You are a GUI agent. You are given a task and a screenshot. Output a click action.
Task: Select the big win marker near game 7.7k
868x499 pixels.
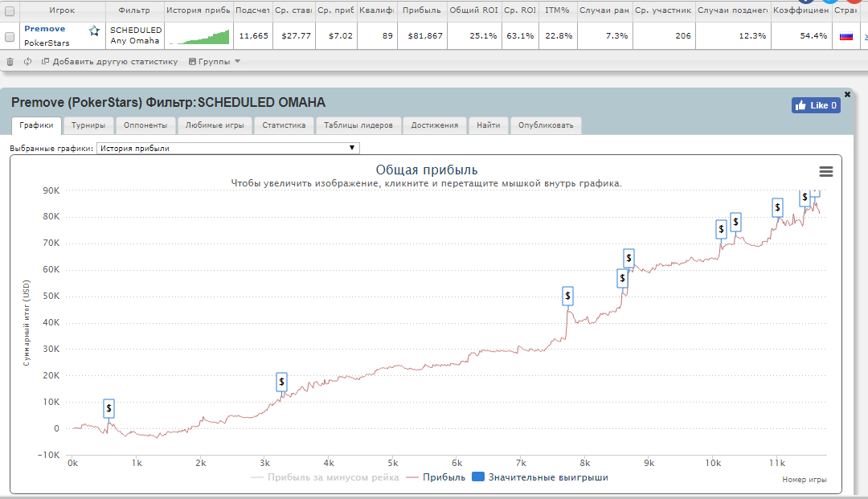click(567, 296)
